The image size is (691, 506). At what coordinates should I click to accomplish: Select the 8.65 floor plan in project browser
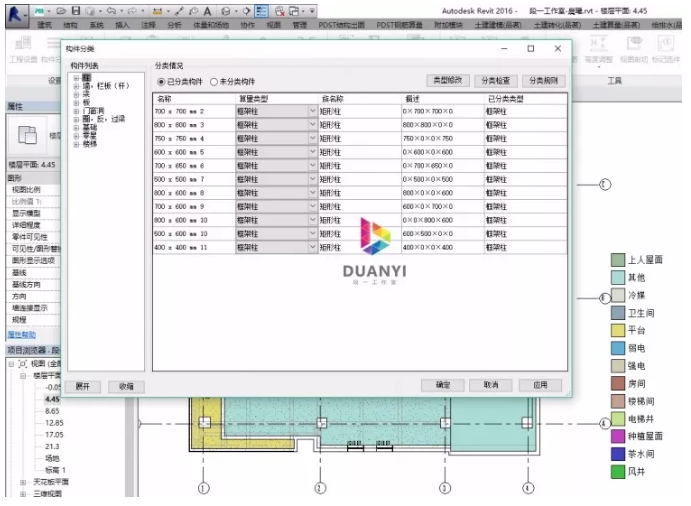[x=52, y=411]
